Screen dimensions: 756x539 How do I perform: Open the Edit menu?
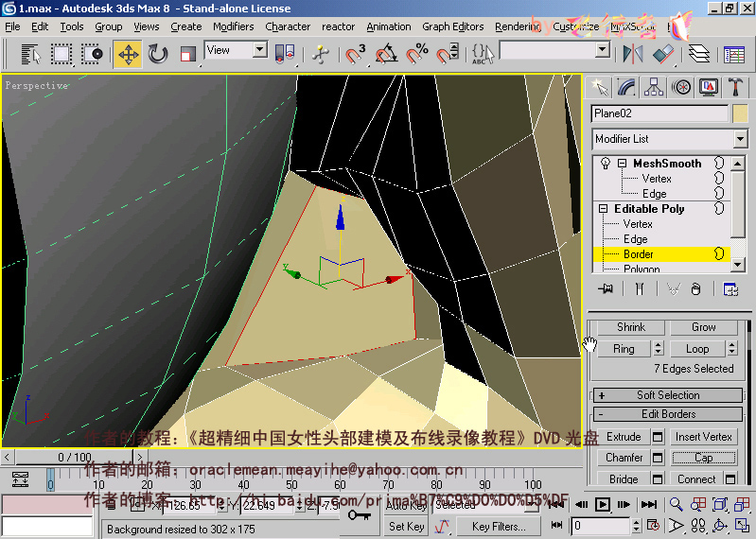click(40, 27)
